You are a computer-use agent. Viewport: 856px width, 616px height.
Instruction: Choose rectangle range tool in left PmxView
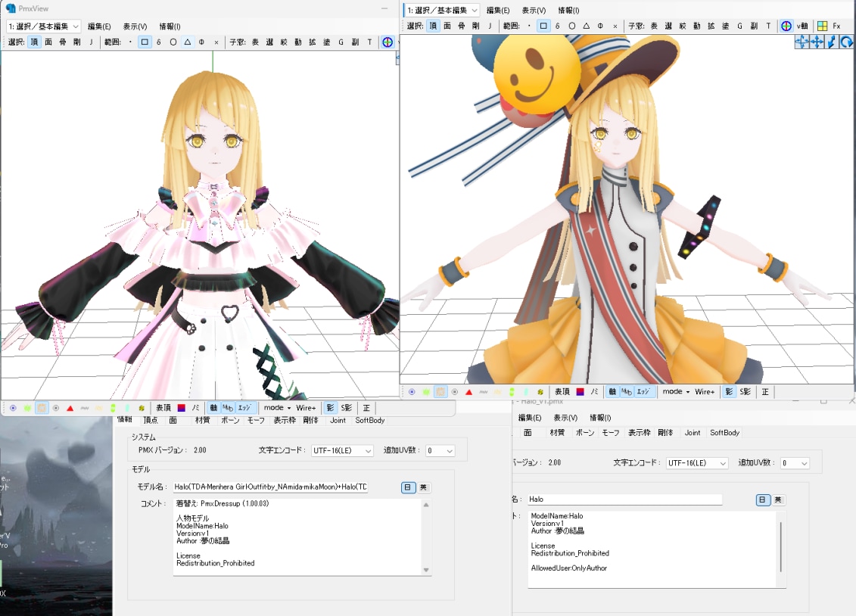point(145,42)
